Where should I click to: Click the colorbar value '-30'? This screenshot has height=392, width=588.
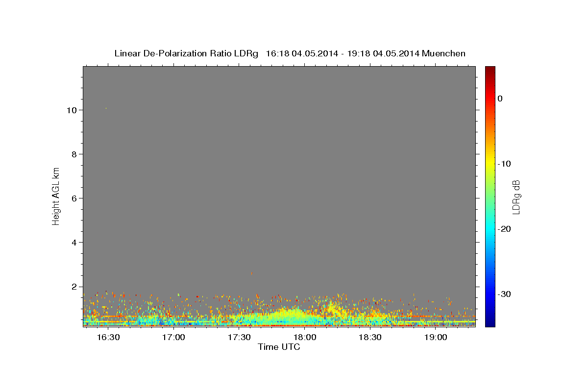click(x=505, y=294)
